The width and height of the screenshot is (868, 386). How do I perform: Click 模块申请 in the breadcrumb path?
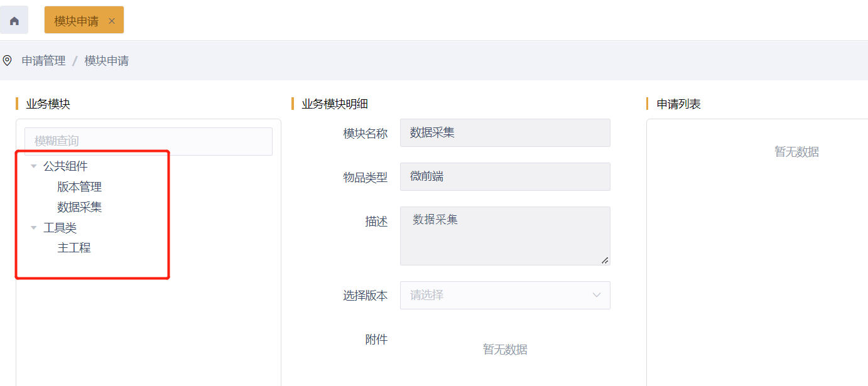pyautogui.click(x=106, y=61)
